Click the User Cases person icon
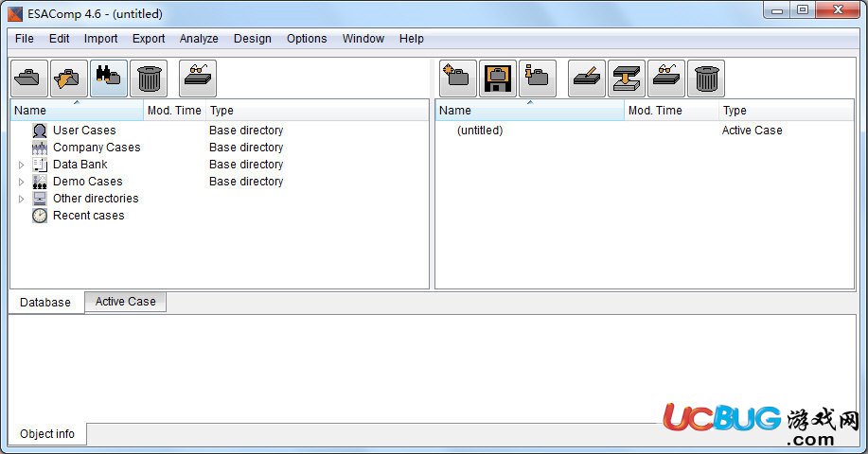The image size is (868, 454). 40,131
